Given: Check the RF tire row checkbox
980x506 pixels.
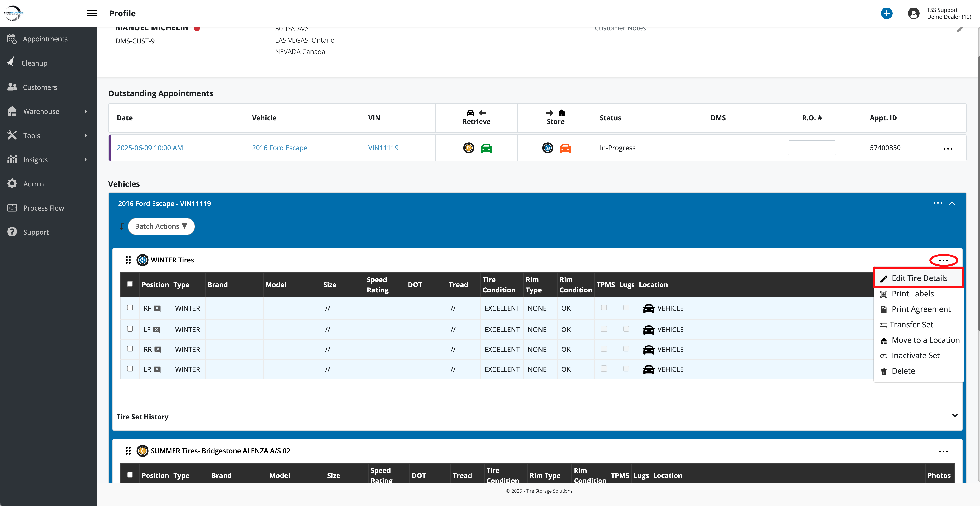Looking at the screenshot, I should (x=130, y=307).
